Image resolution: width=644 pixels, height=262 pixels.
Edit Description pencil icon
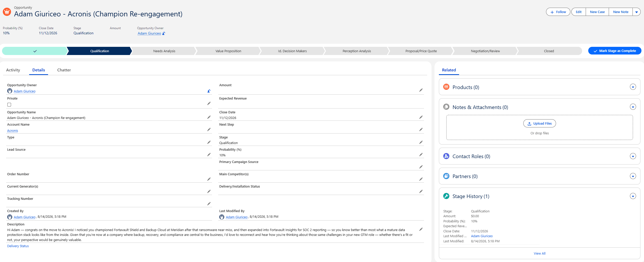(x=421, y=229)
